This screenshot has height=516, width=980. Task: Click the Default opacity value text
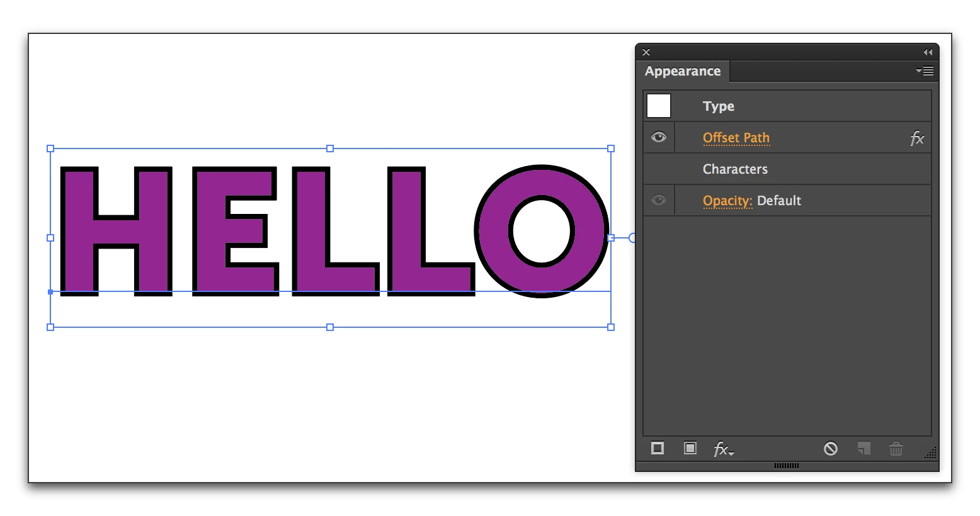(x=779, y=201)
